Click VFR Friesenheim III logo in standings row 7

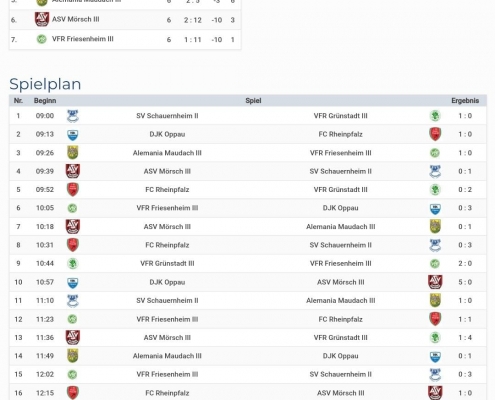[41, 39]
